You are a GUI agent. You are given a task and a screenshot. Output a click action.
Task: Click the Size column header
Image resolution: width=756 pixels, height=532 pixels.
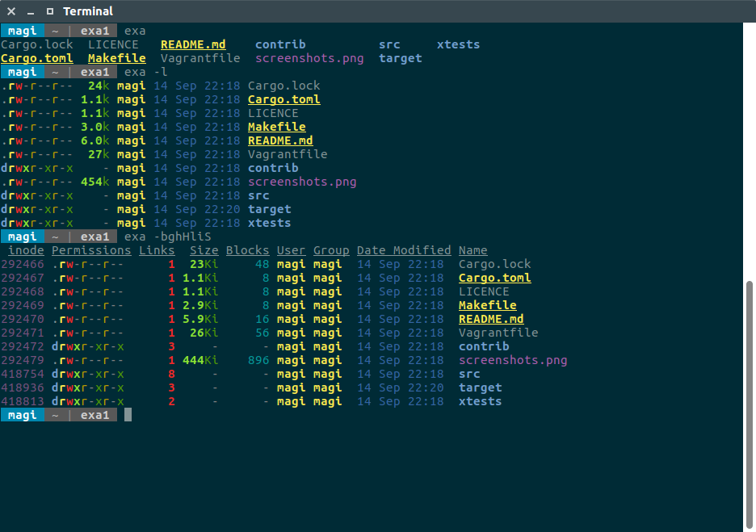[204, 250]
